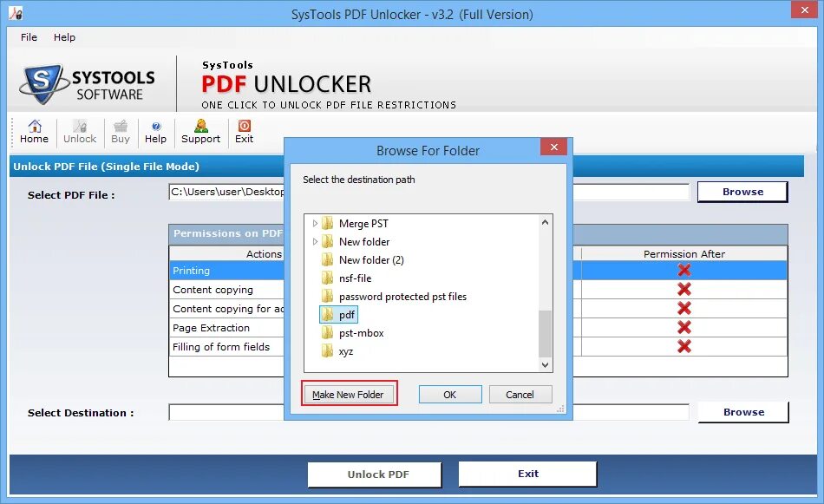The width and height of the screenshot is (824, 504).
Task: Click the app icon in title bar
Action: 16,13
